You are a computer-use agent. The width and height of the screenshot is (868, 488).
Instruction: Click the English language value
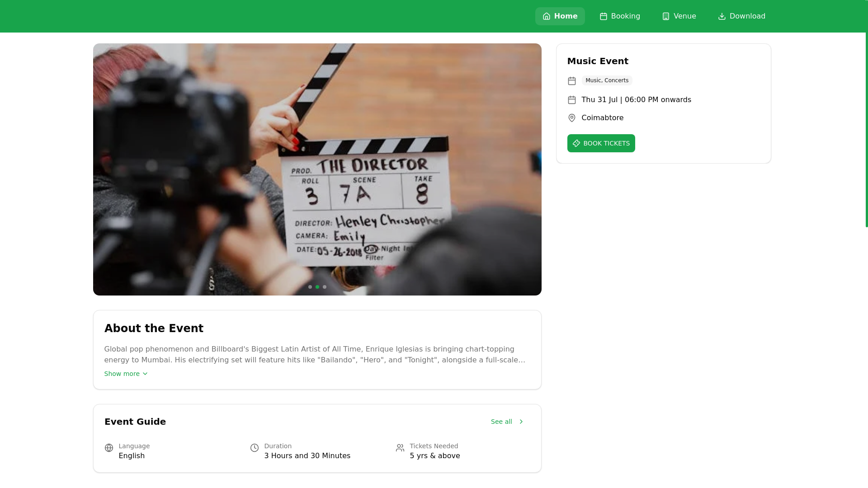(132, 456)
